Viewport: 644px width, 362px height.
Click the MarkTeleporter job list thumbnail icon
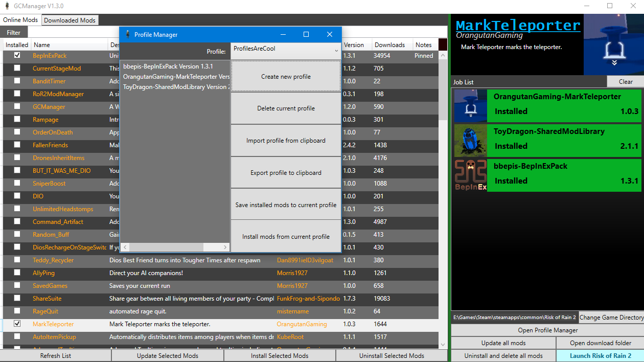point(471,105)
